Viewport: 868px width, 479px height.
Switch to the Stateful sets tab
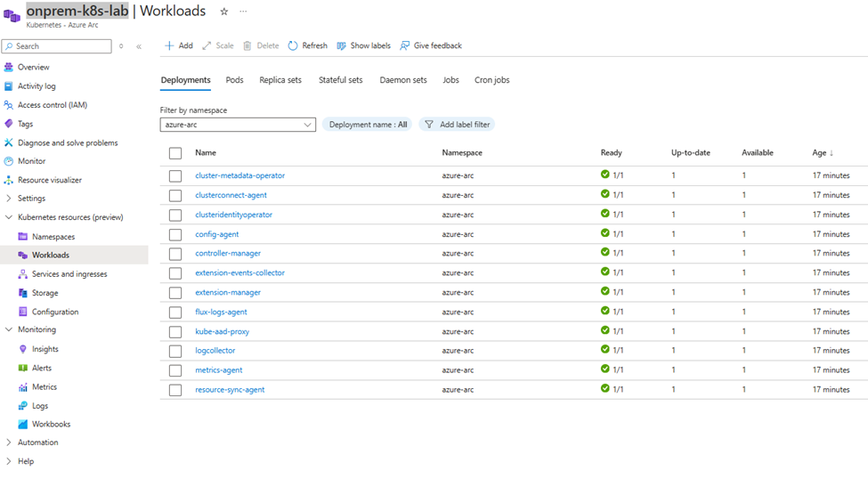click(x=340, y=80)
